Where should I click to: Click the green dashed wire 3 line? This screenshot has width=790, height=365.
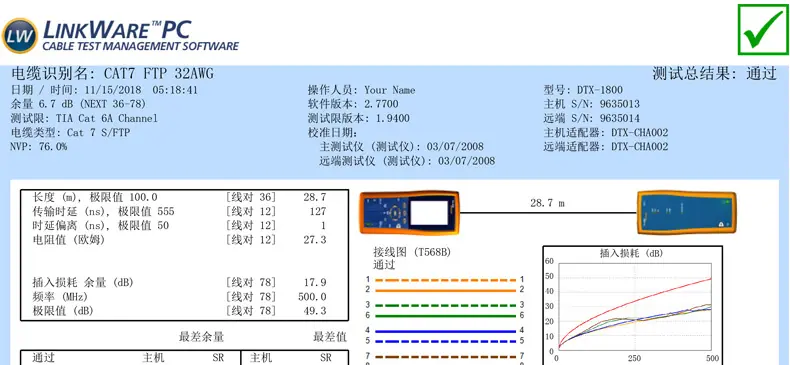445,306
